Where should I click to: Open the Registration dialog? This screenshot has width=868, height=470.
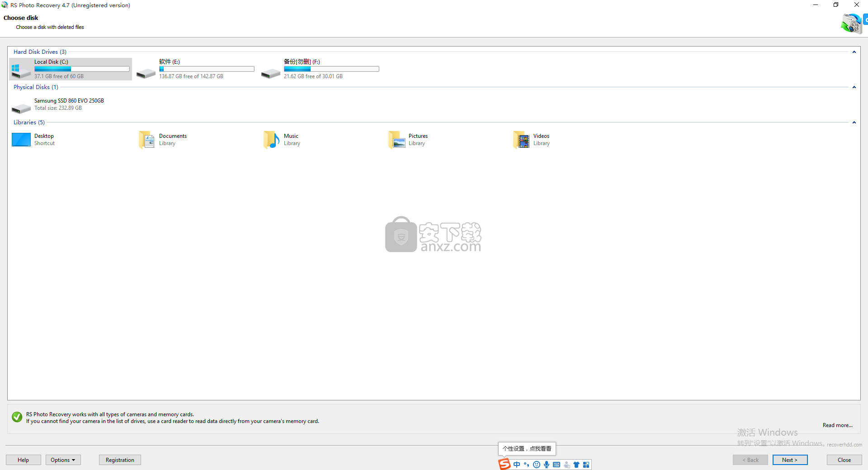(x=120, y=460)
